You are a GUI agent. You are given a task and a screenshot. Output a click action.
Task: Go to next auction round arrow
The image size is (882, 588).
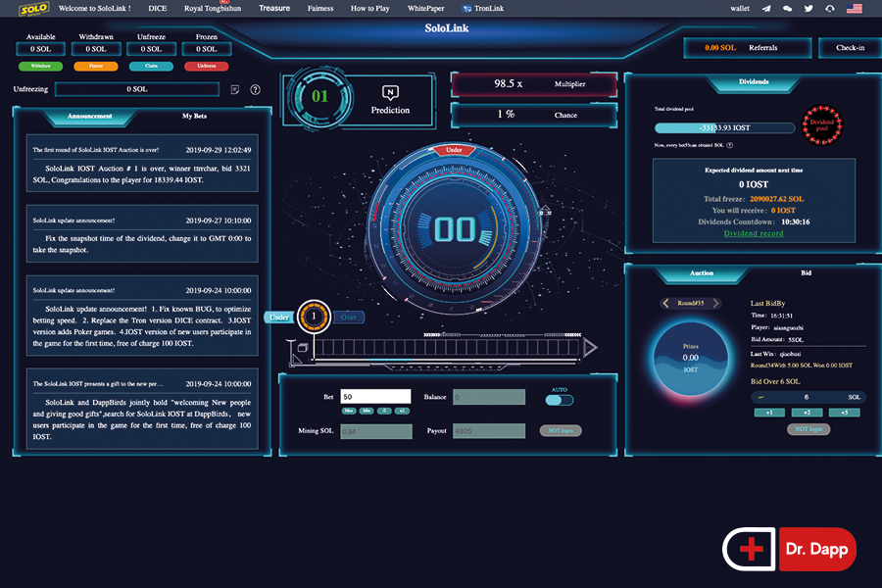click(x=716, y=303)
